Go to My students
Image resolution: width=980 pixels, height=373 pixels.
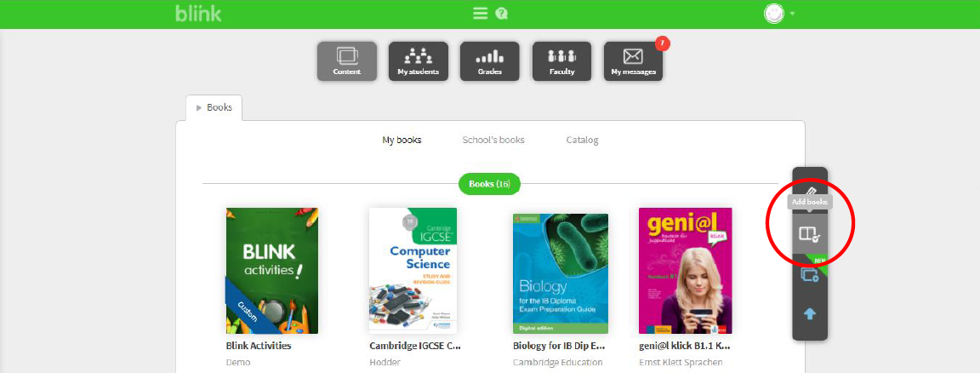419,60
